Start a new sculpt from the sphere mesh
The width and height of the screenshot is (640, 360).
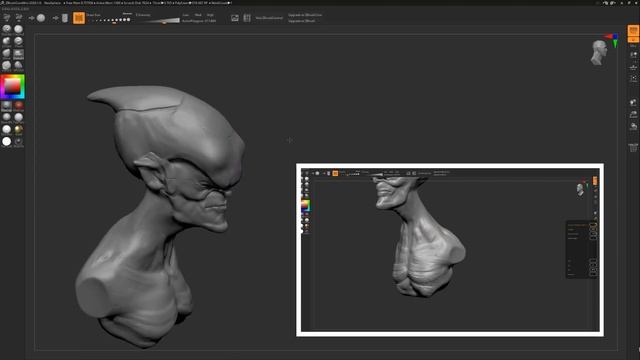tap(41, 18)
